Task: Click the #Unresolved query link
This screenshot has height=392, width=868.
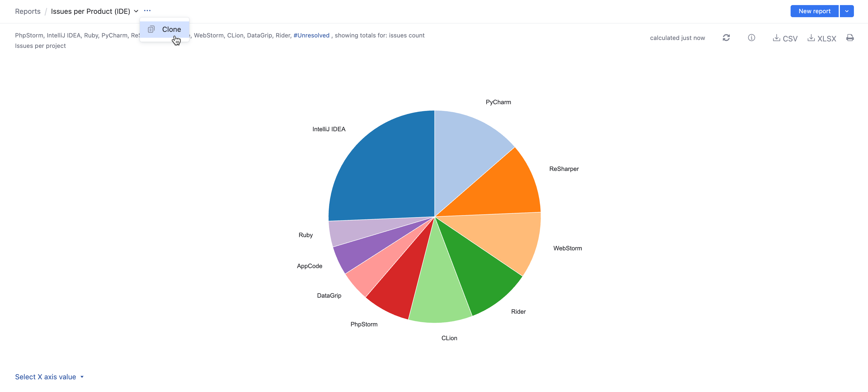Action: [x=311, y=35]
